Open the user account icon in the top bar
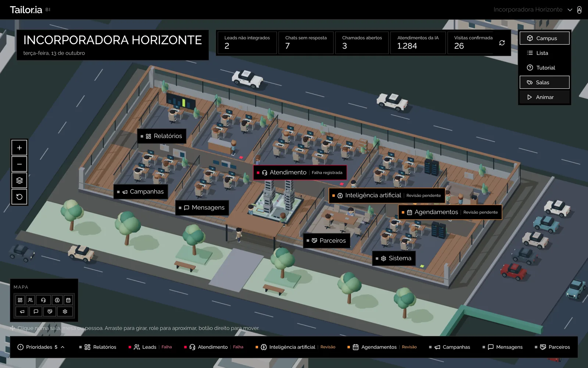Image resolution: width=588 pixels, height=368 pixels. tap(579, 10)
